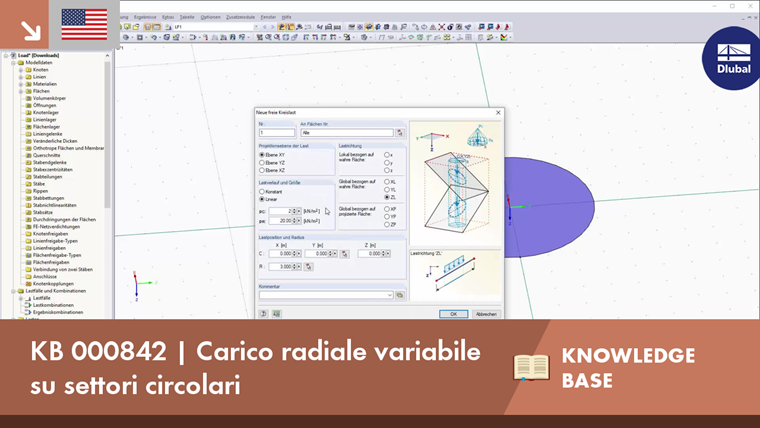The height and width of the screenshot is (428, 760).
Task: Select Öffnungen in the navigator tree
Action: pyautogui.click(x=45, y=105)
